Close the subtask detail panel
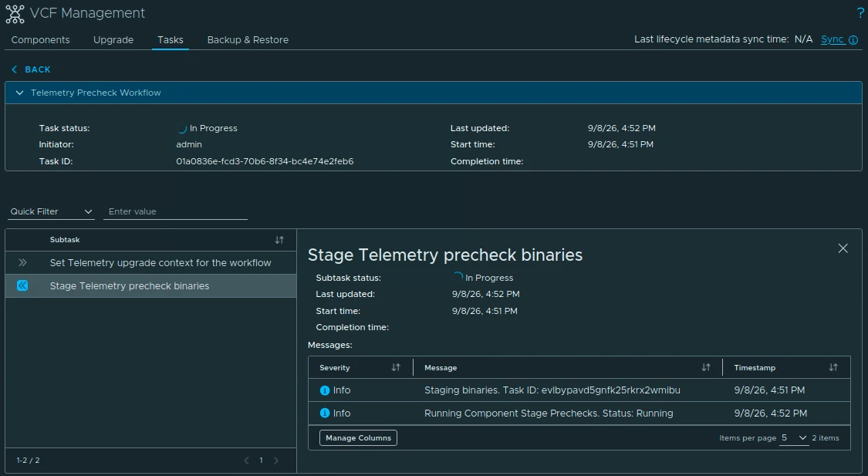This screenshot has width=868, height=476. coord(843,248)
